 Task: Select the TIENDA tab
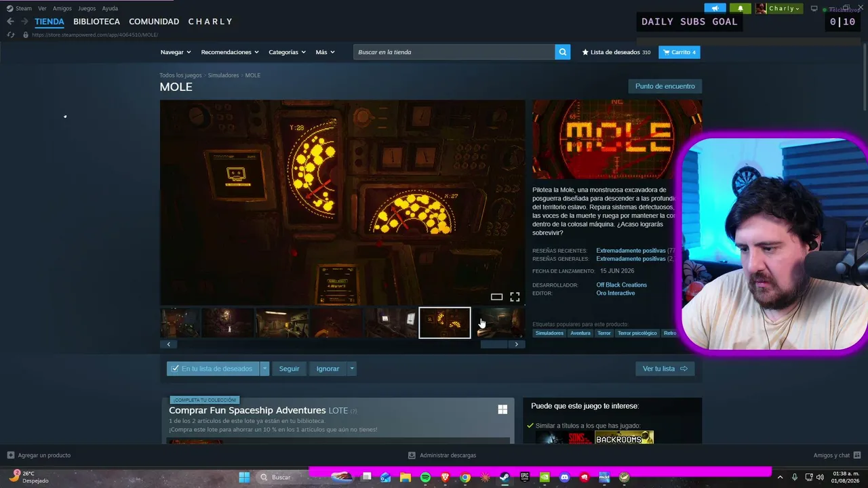tap(50, 22)
